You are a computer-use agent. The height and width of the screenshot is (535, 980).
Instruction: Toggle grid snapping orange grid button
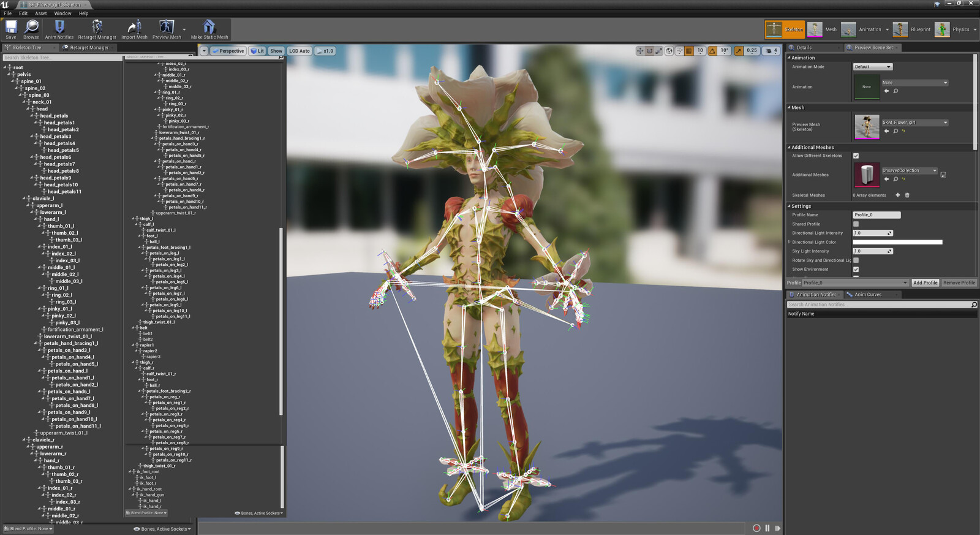click(688, 51)
